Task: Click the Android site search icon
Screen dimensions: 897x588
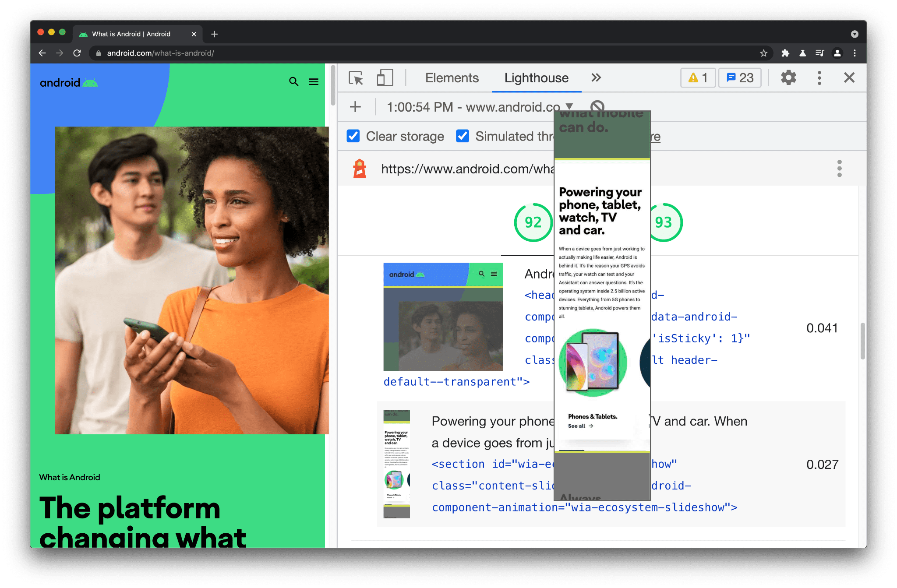Action: click(294, 81)
